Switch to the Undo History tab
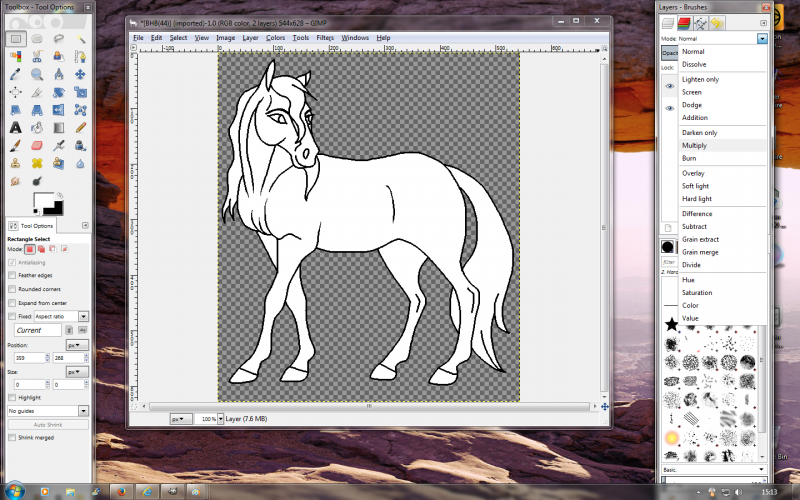This screenshot has width=800, height=500. (717, 23)
